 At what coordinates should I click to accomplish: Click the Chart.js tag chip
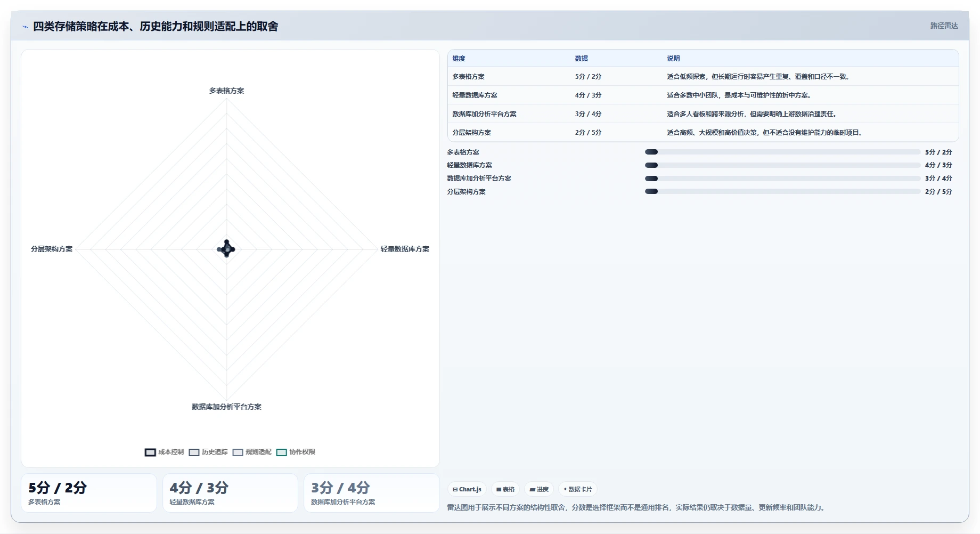click(467, 489)
